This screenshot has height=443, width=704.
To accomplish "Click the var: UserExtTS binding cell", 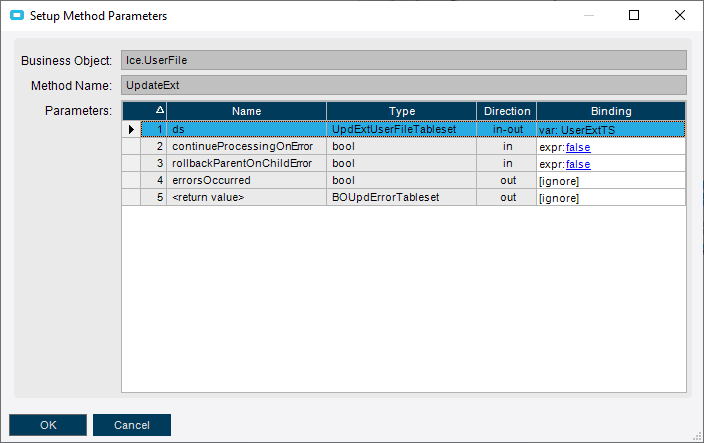I will [611, 129].
